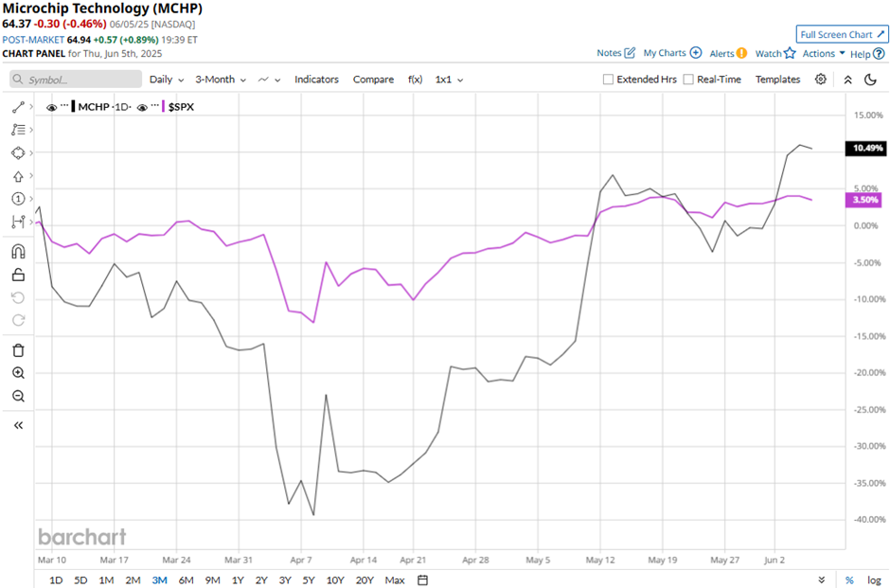Open Full Screen Chart
The width and height of the screenshot is (890, 588).
click(x=842, y=35)
